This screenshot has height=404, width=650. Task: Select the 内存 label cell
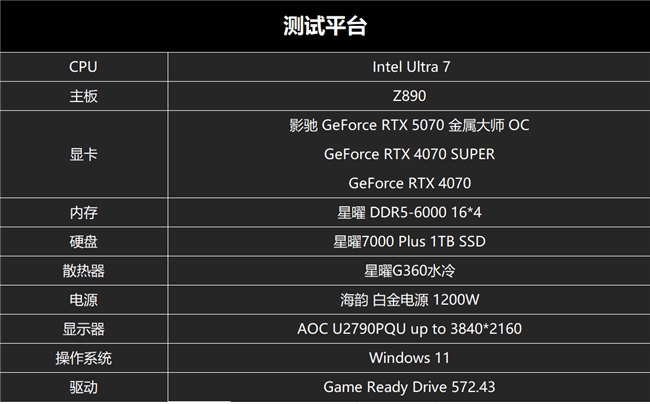coord(84,213)
